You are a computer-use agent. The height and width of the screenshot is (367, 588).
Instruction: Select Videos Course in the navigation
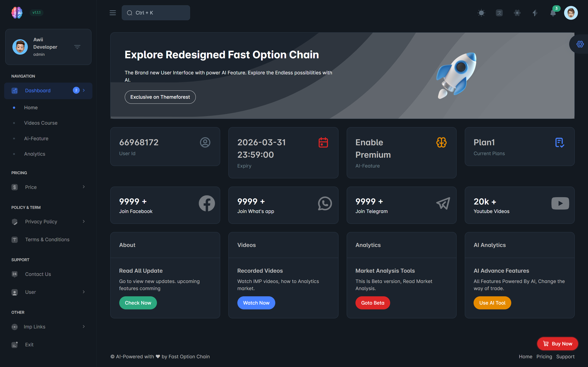pyautogui.click(x=41, y=123)
